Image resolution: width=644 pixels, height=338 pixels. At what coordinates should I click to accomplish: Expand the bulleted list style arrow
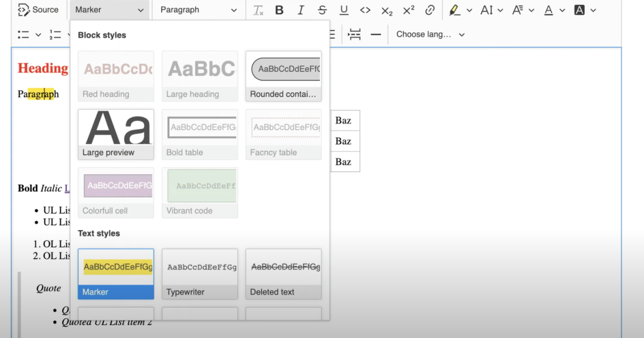coord(38,34)
